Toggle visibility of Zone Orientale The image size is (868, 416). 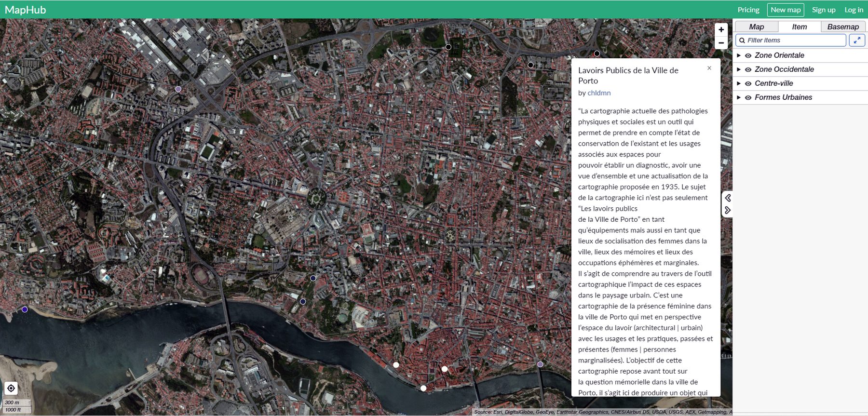click(x=748, y=55)
